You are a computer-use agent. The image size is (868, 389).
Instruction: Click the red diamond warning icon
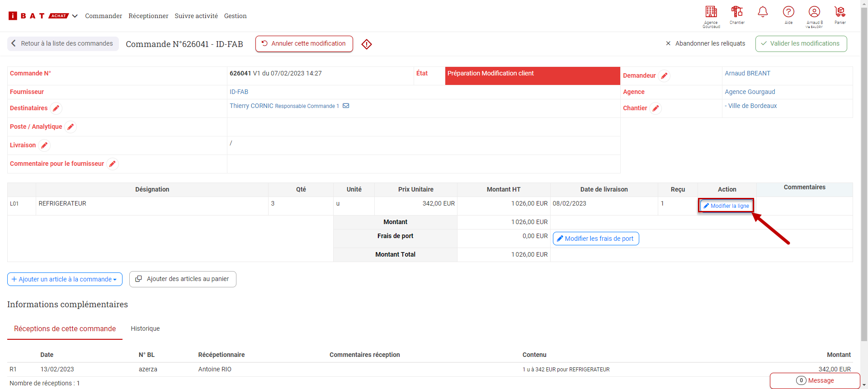point(367,44)
